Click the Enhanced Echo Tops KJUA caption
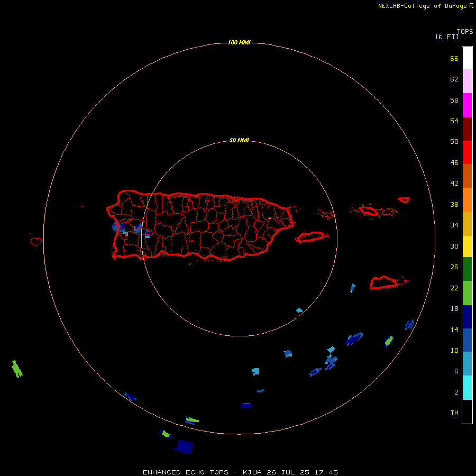476x476 pixels. 240,472
